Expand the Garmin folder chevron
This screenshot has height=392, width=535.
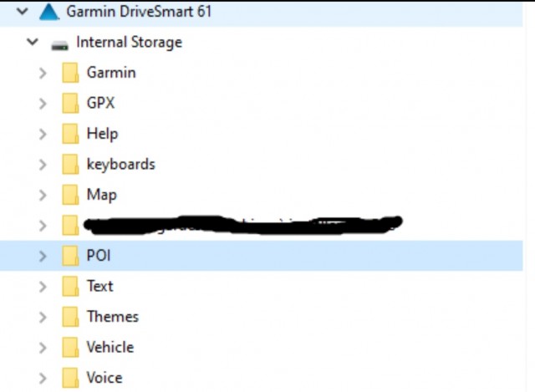point(43,73)
